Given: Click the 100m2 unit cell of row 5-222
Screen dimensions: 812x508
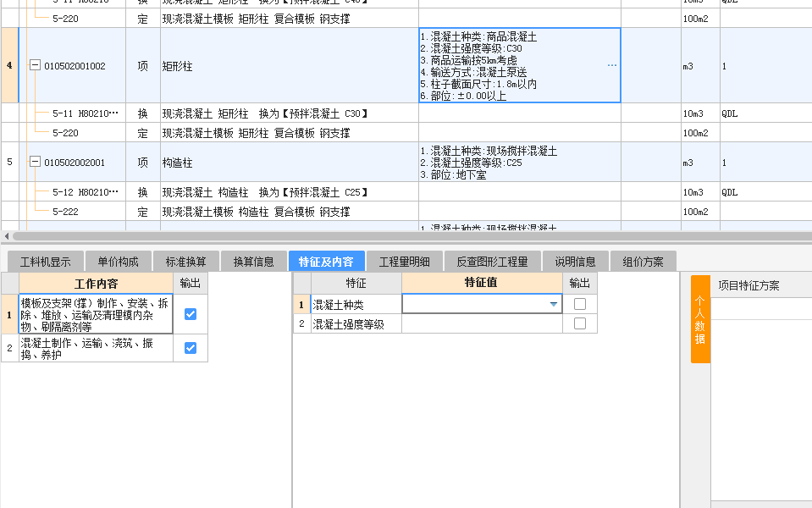Looking at the screenshot, I should pyautogui.click(x=700, y=212).
